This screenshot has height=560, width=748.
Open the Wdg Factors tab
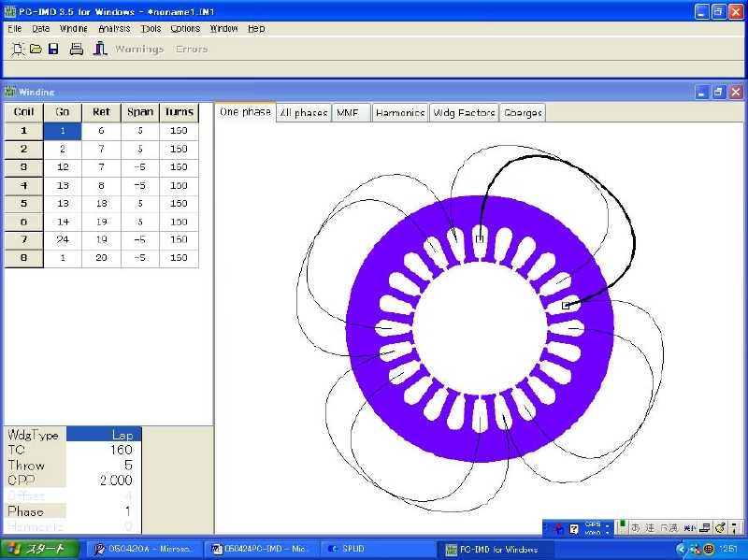(464, 112)
